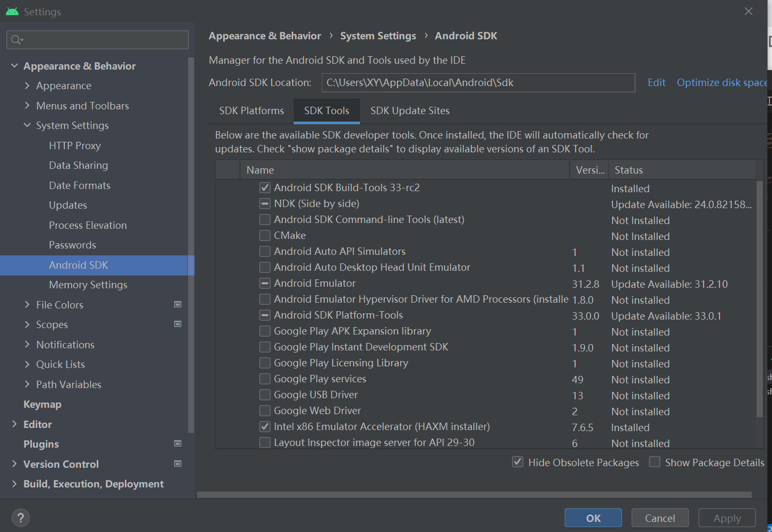The height and width of the screenshot is (532, 772).
Task: Click the icon beside Plugins entry
Action: (178, 443)
